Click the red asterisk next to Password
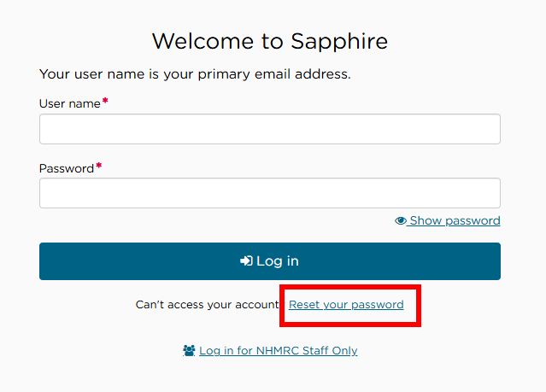 click(99, 167)
